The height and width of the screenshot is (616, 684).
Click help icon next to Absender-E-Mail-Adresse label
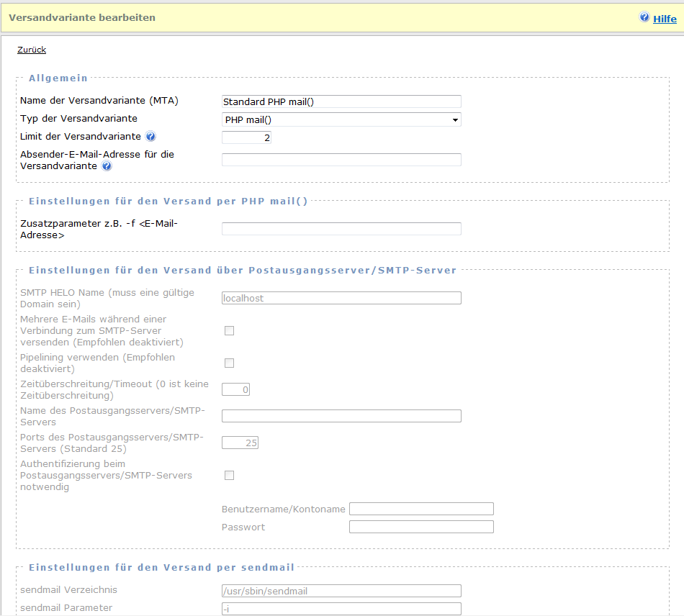[107, 166]
